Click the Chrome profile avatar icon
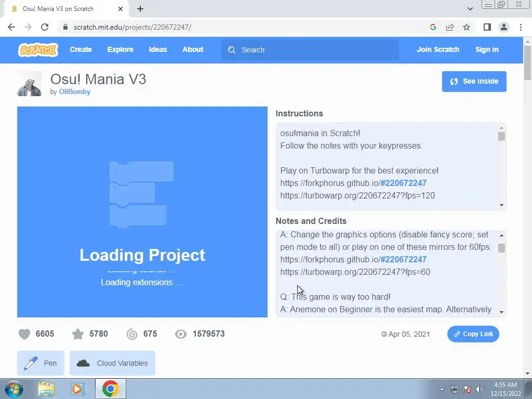This screenshot has width=532, height=399. click(504, 27)
